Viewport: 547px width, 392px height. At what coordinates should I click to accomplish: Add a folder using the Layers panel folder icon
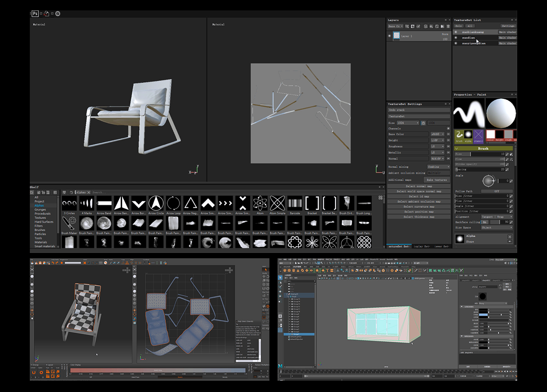pyautogui.click(x=442, y=26)
